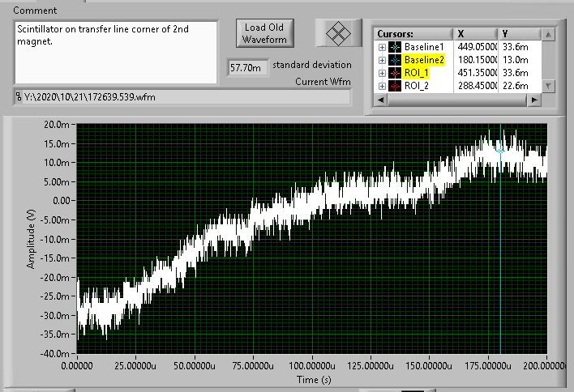Screen dimensions: 574x392
Task: Click the Comment text box
Action: tap(115, 51)
